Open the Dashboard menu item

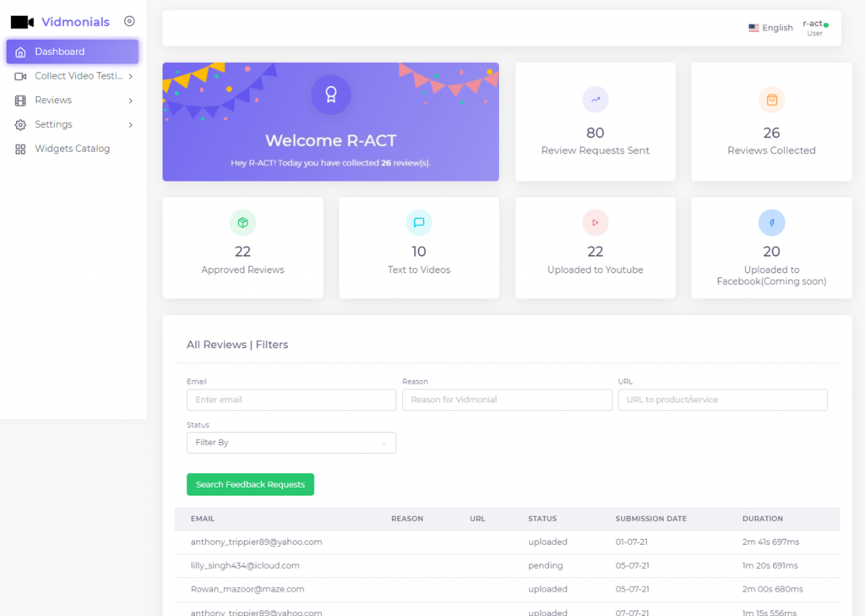tap(73, 52)
